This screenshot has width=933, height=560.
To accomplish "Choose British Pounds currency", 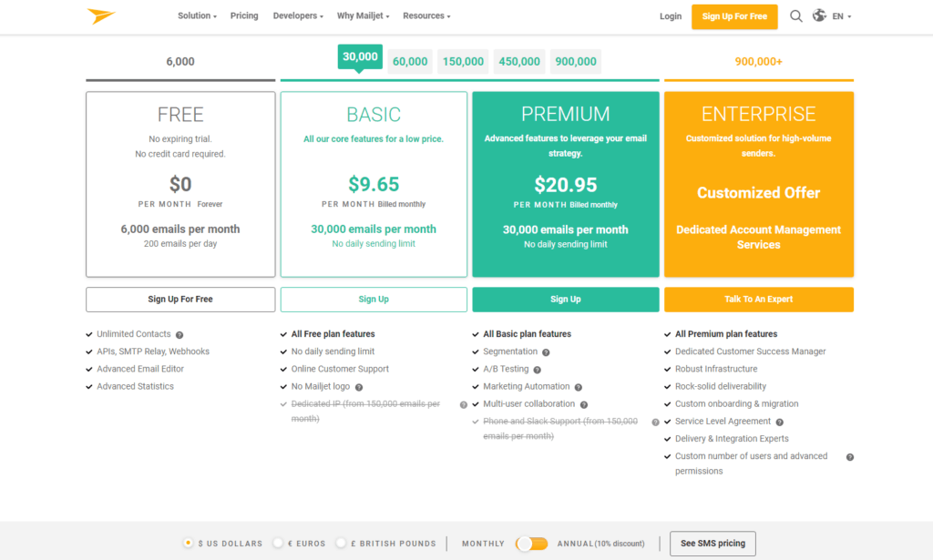I will point(341,543).
